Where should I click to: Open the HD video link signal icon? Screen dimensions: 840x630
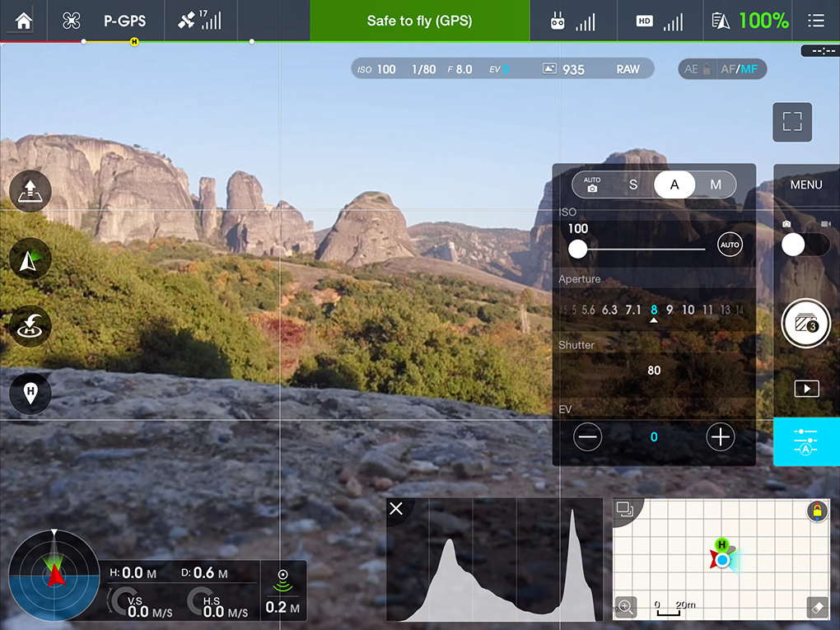[660, 21]
